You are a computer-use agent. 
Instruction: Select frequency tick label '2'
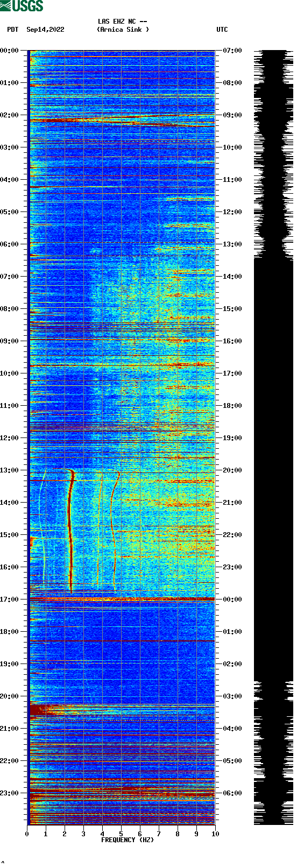65,834
